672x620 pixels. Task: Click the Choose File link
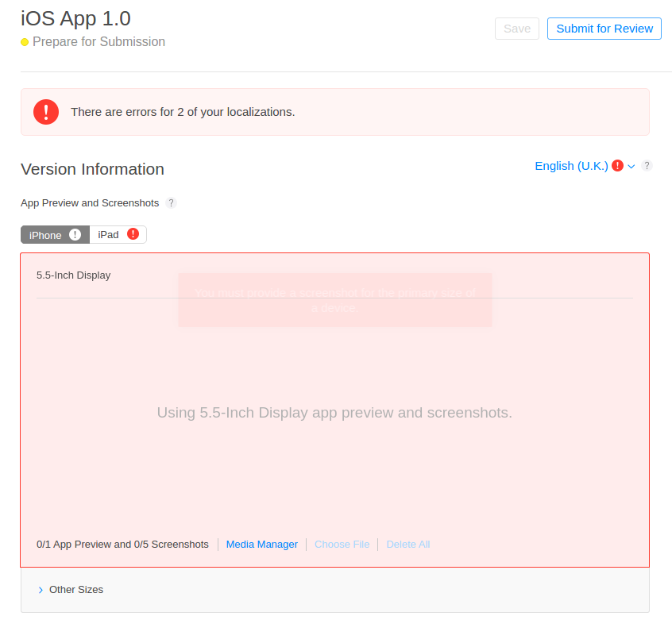pyautogui.click(x=342, y=545)
